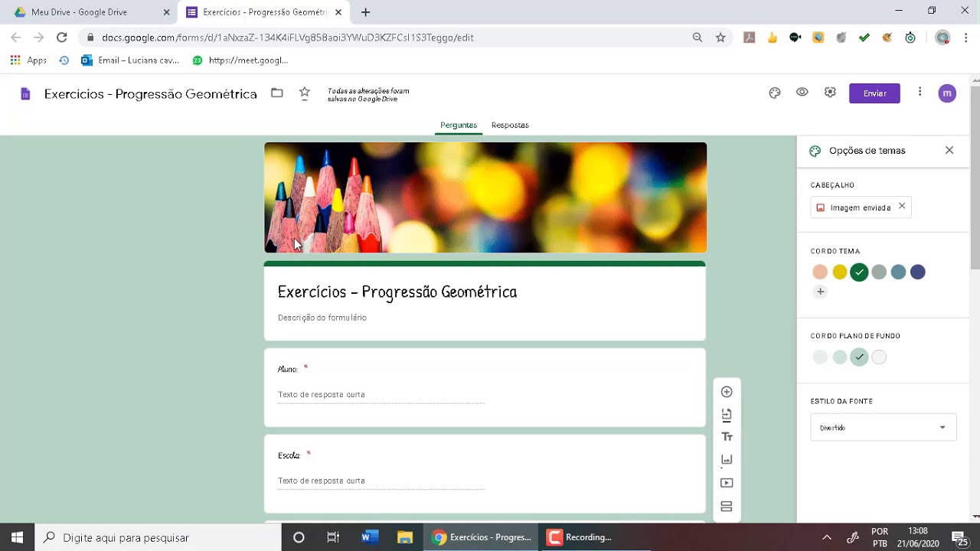Select the yellow theme color swatch
Image resolution: width=980 pixels, height=551 pixels.
840,272
